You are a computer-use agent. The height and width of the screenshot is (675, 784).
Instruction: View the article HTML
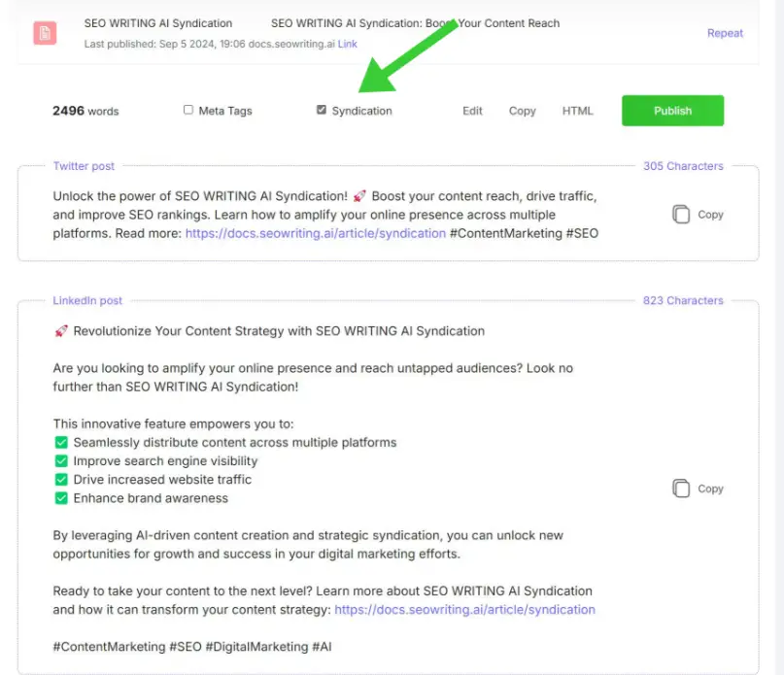[577, 111]
